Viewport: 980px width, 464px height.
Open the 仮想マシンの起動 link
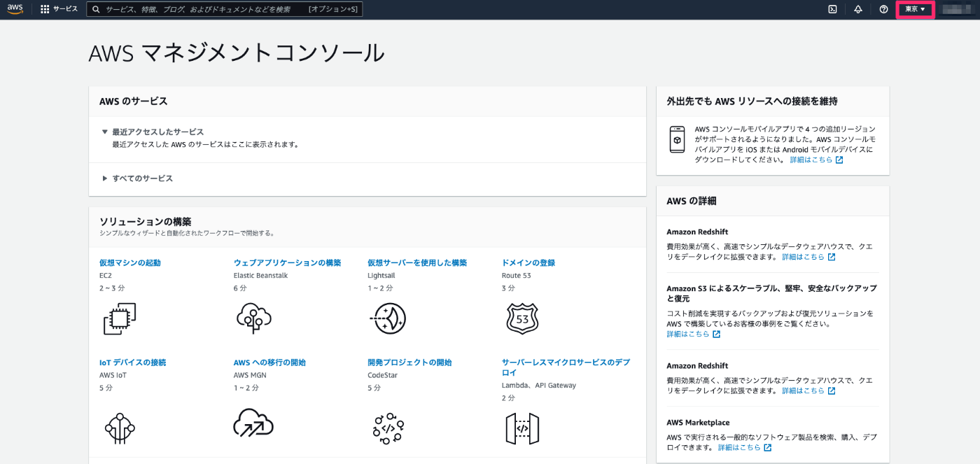point(130,263)
